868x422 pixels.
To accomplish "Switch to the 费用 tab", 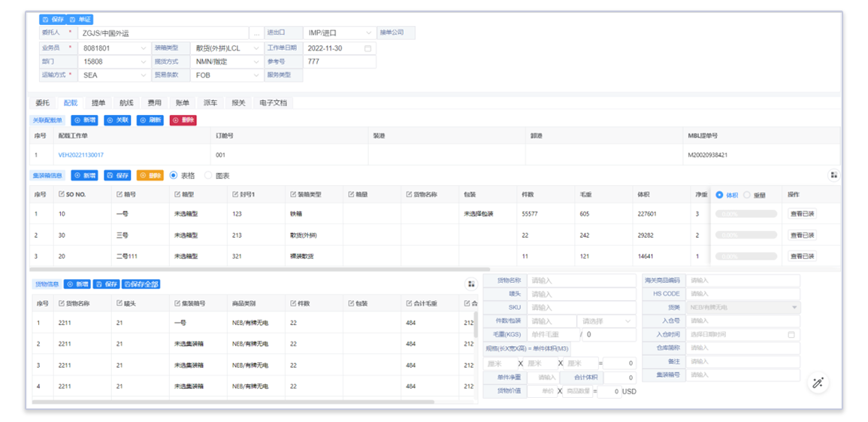I will (x=155, y=103).
